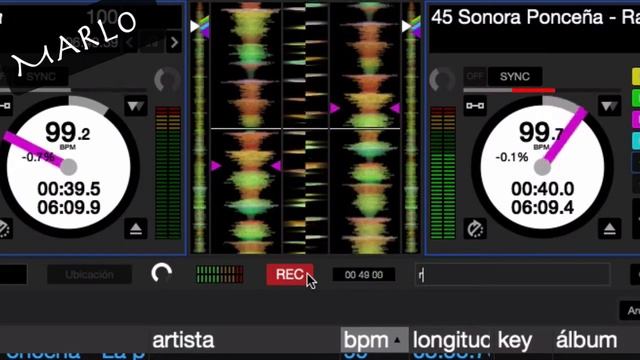Sort library by key column

(515, 341)
